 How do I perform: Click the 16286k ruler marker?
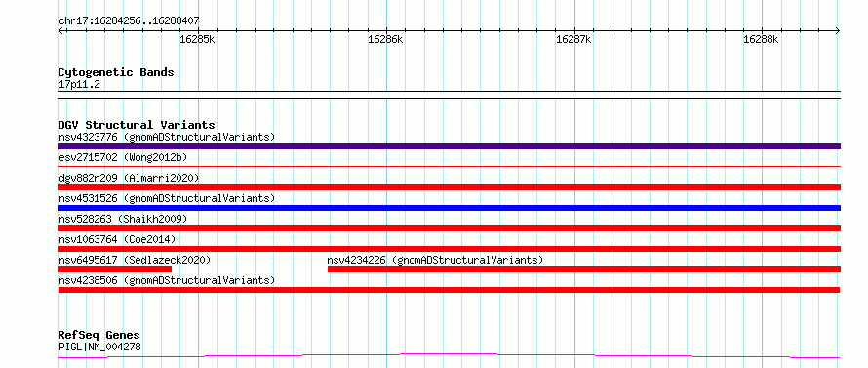[385, 39]
